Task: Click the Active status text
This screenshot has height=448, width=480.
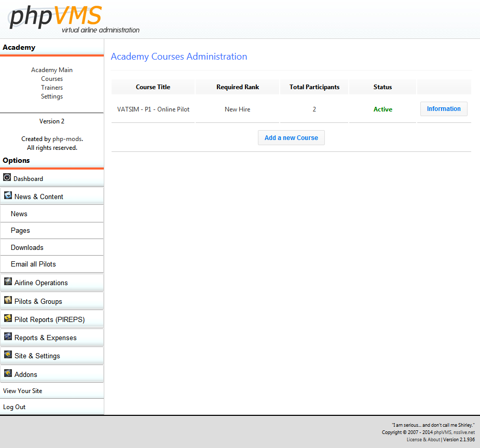Action: (x=382, y=109)
